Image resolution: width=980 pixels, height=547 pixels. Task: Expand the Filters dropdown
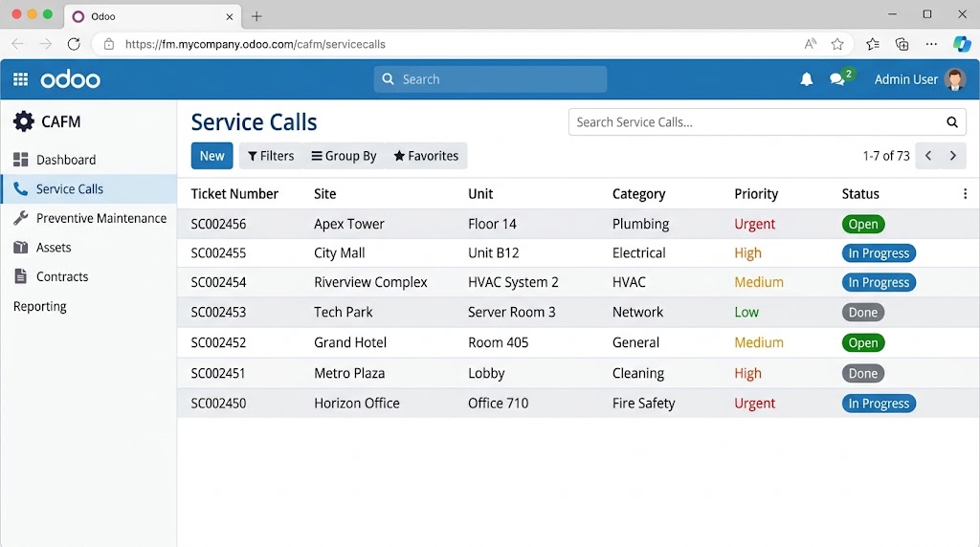coord(271,156)
